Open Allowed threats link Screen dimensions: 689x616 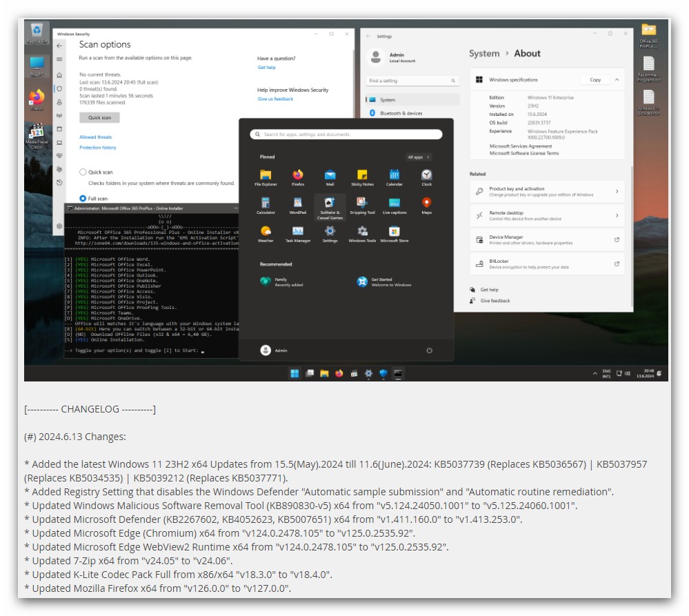click(95, 137)
